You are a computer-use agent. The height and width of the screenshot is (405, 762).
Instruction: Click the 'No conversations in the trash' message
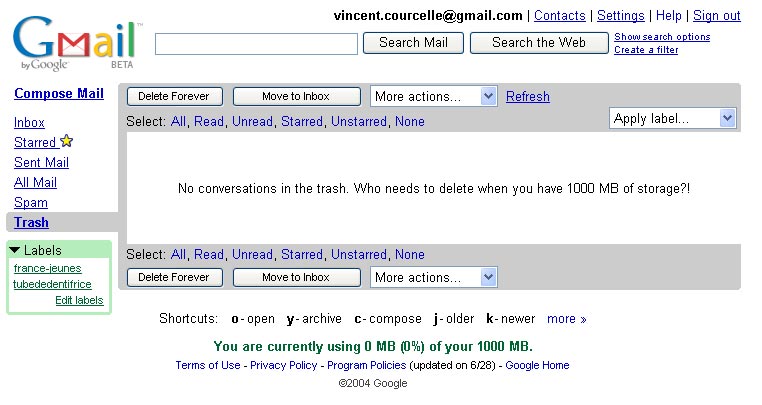tap(434, 189)
